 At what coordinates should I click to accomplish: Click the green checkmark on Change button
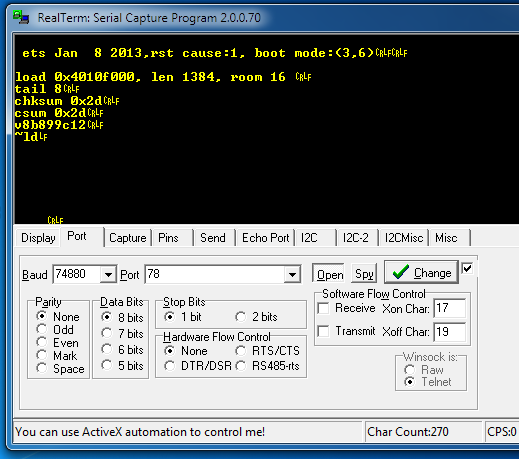401,272
